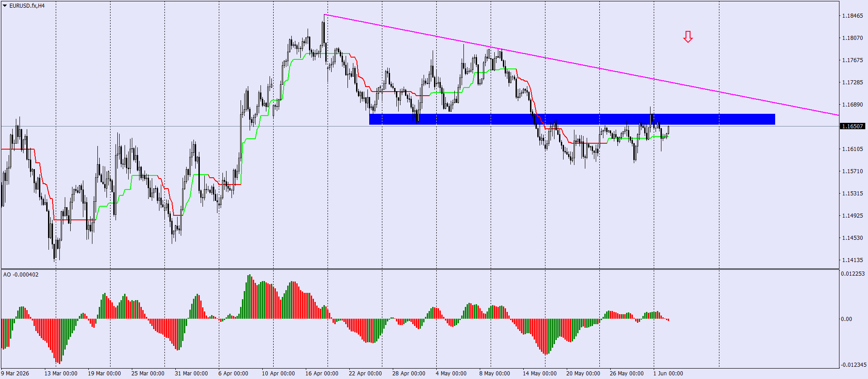Click the 1.14925 price scale value
The image size is (868, 379).
[852, 216]
